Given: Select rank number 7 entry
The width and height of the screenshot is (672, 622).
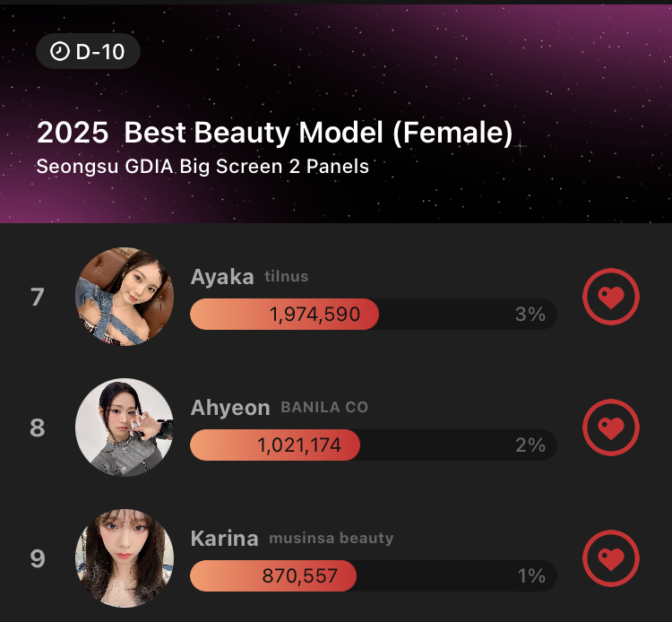Looking at the screenshot, I should 38,297.
